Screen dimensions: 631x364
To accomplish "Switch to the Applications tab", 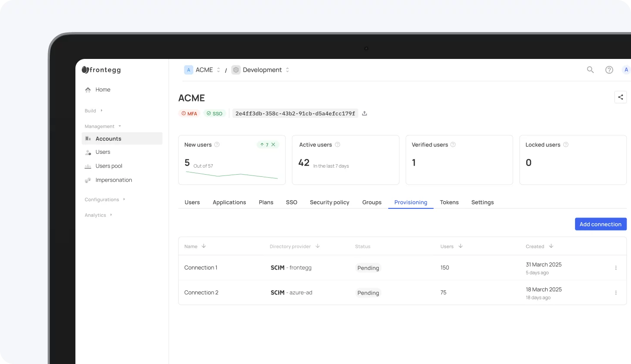I will point(229,202).
